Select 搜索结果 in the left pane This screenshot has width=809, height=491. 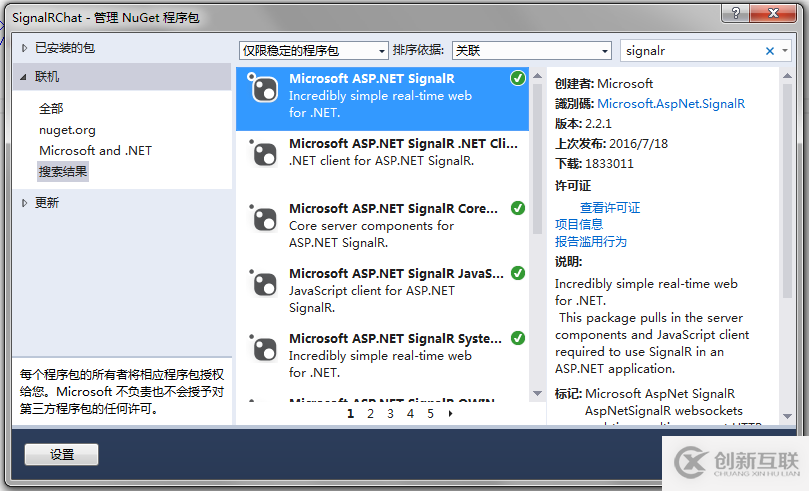pyautogui.click(x=63, y=171)
